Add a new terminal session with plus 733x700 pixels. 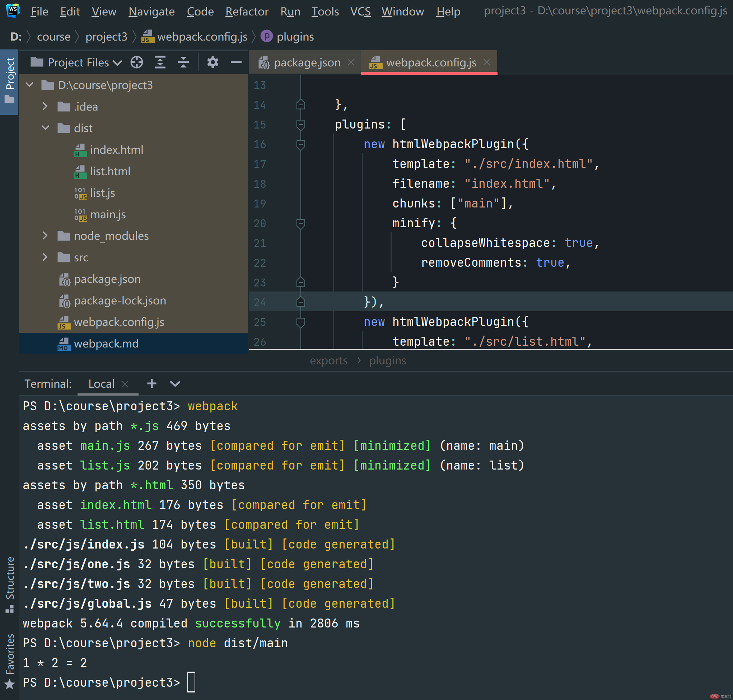click(x=152, y=384)
